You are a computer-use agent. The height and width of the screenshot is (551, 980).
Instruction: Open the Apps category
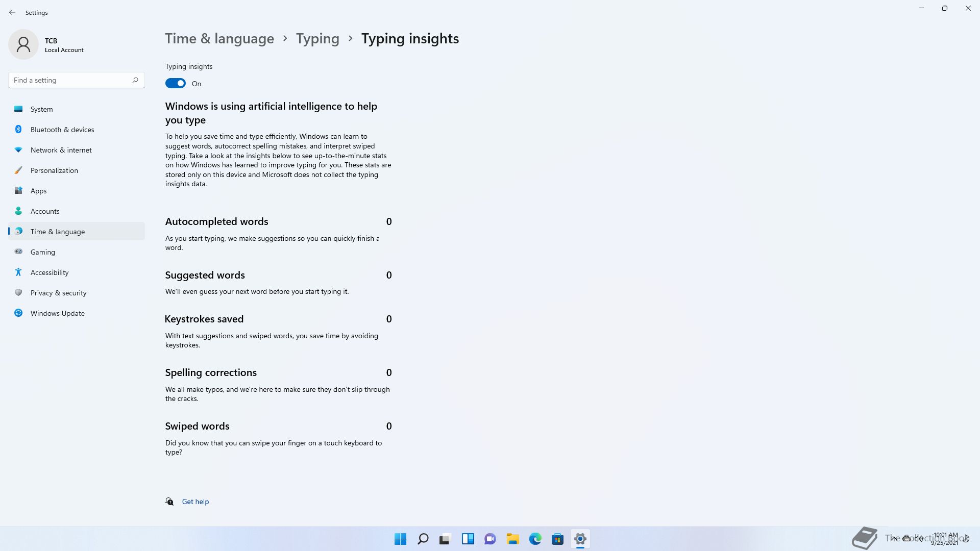pyautogui.click(x=77, y=191)
